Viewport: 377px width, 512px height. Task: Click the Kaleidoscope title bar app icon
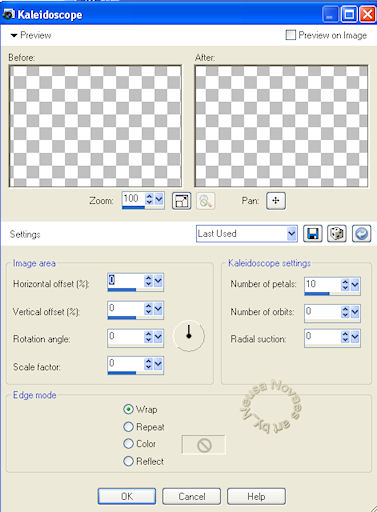click(9, 14)
